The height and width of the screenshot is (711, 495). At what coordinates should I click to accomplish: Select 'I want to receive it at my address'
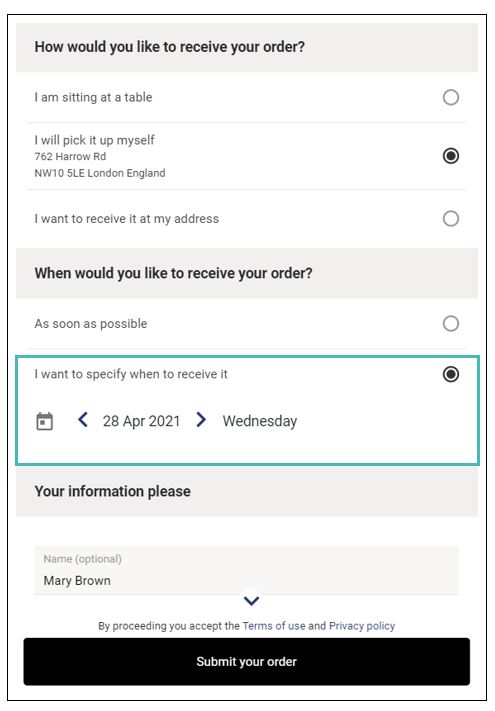click(x=451, y=219)
